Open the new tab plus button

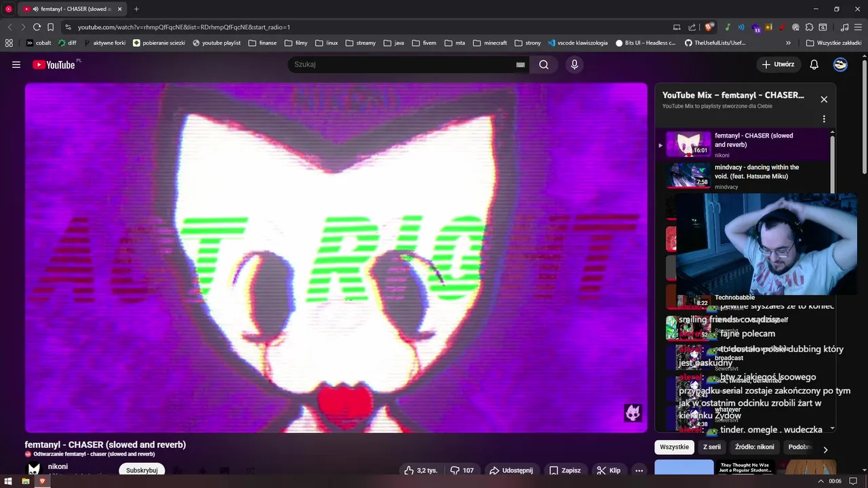click(136, 9)
